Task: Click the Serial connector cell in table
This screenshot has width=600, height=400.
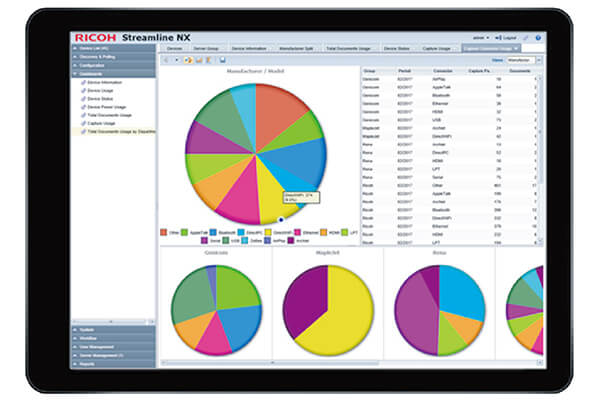Action: point(438,177)
